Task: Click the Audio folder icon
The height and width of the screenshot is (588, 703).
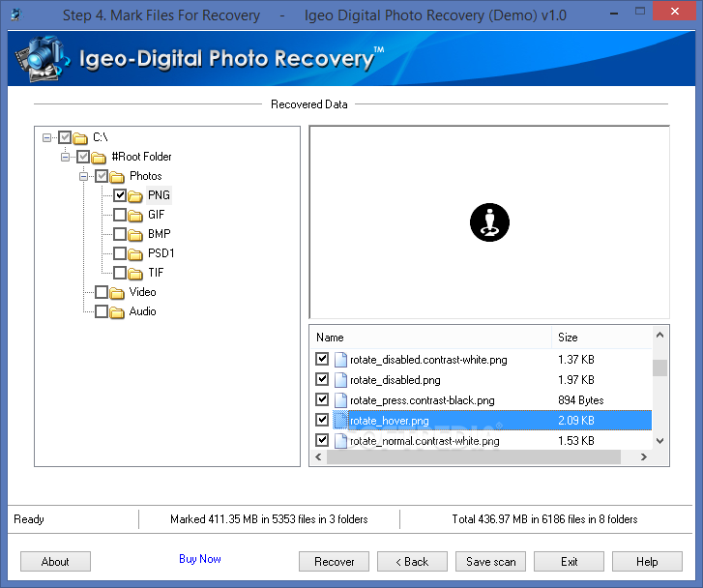Action: [x=117, y=311]
